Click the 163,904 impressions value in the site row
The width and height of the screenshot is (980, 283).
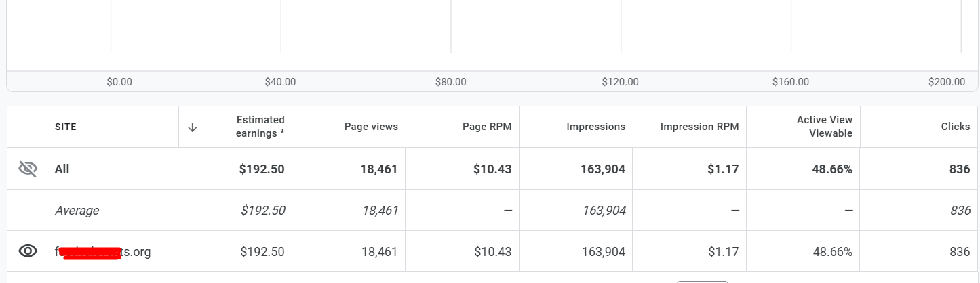604,252
